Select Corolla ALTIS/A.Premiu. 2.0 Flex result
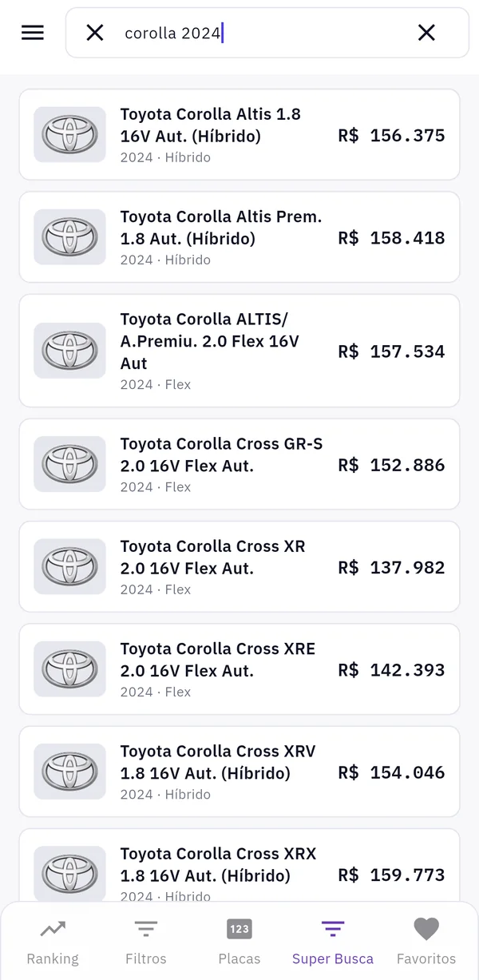Image resolution: width=479 pixels, height=980 pixels. coord(239,351)
